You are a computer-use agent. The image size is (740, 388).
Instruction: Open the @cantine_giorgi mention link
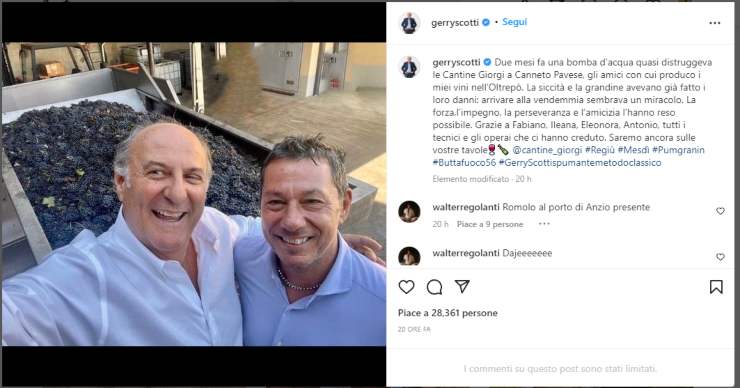click(x=547, y=150)
